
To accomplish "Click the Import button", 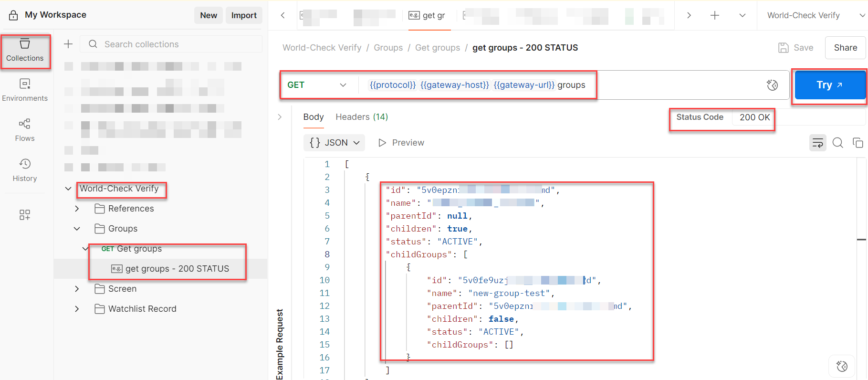I will (x=244, y=15).
